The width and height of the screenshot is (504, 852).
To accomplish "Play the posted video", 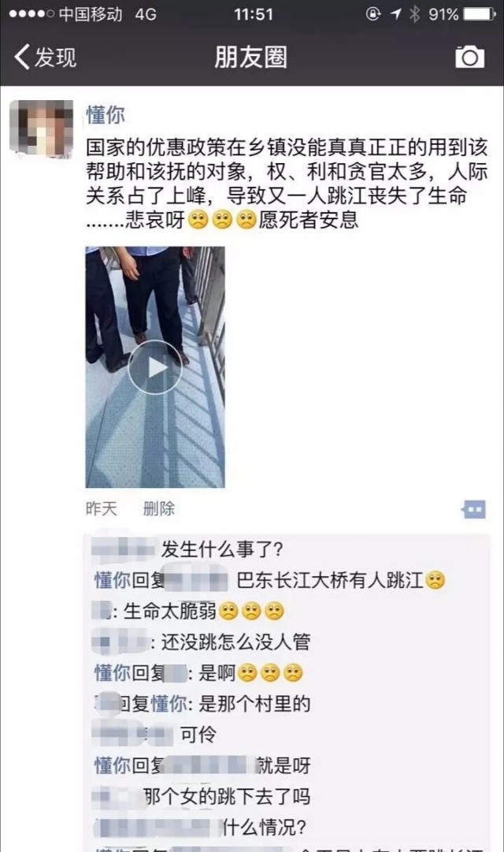I will pyautogui.click(x=155, y=367).
